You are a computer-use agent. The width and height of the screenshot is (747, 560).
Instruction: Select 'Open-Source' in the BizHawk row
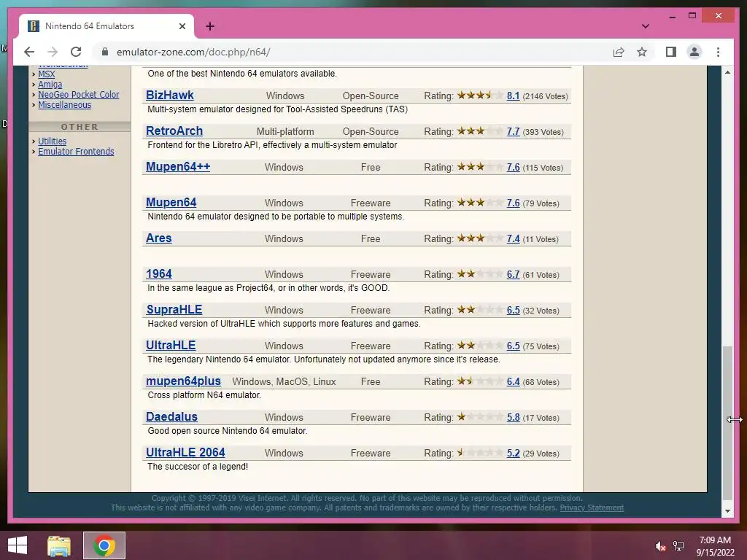point(371,96)
